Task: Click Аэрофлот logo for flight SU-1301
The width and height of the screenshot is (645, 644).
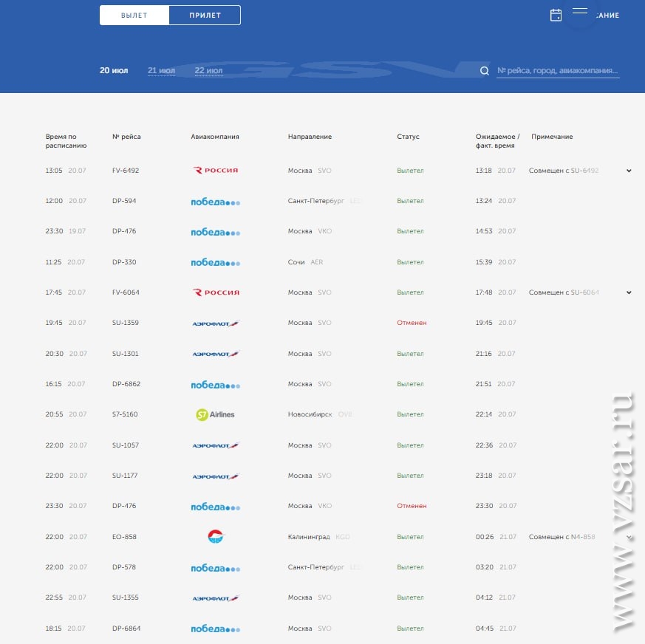Action: 216,354
